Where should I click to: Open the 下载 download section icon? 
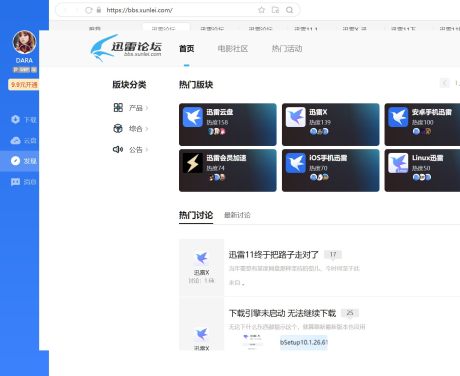pos(15,119)
